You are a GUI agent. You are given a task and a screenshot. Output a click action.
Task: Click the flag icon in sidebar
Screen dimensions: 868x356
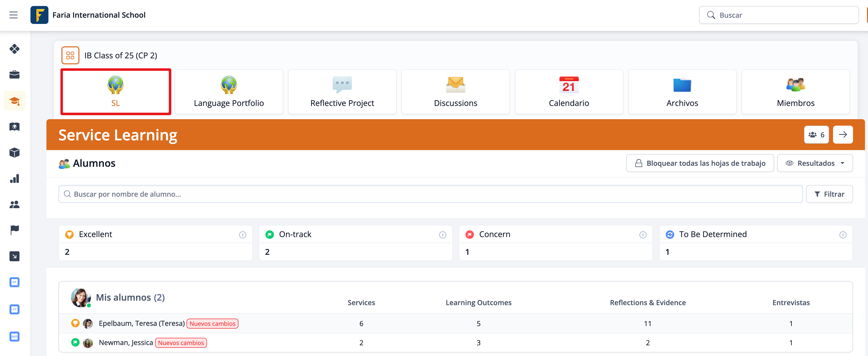click(14, 230)
